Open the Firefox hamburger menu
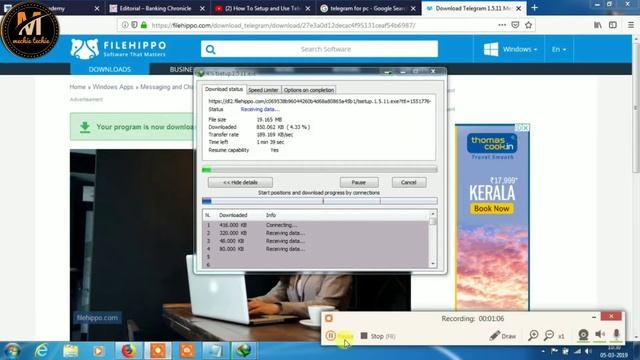 631,25
